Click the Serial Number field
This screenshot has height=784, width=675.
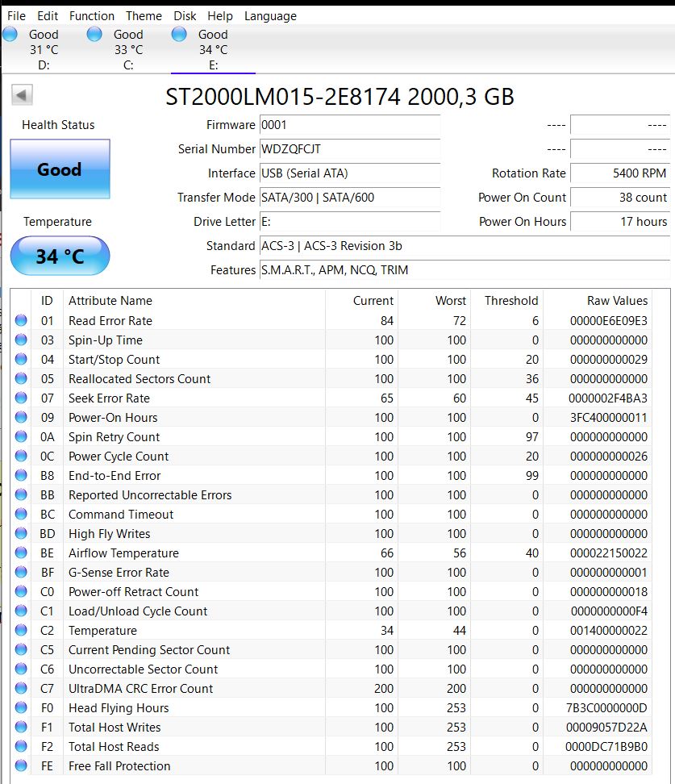(x=349, y=149)
